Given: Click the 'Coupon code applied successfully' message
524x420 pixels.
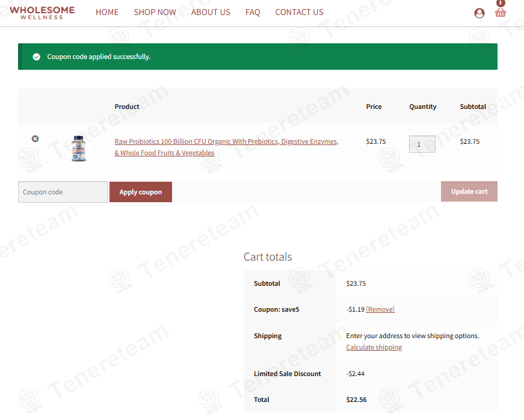Looking at the screenshot, I should coord(99,57).
